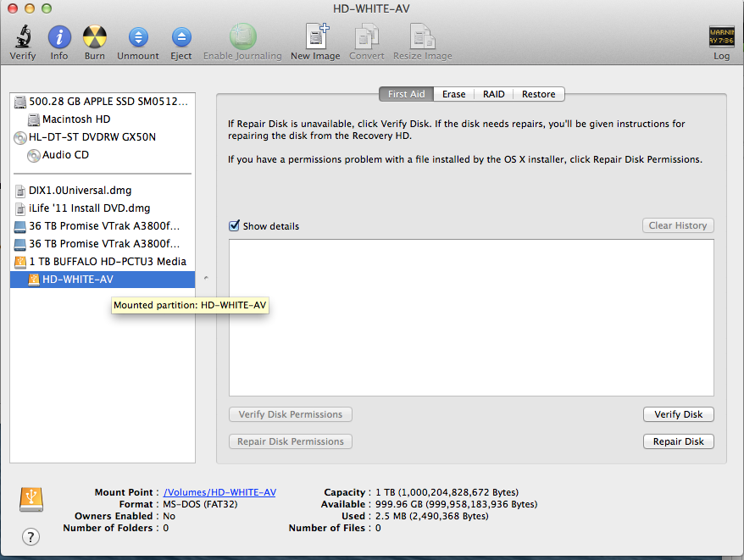Switch to the First Aid tab

click(406, 94)
